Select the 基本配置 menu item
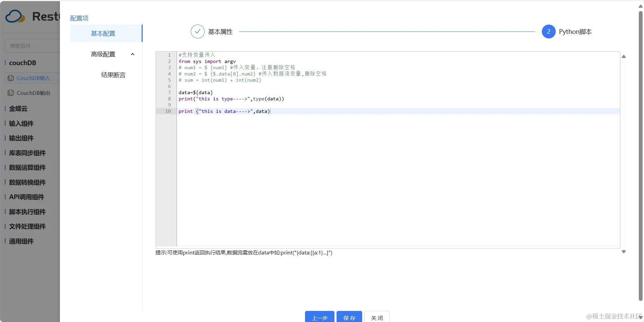The height and width of the screenshot is (322, 644). tap(106, 33)
